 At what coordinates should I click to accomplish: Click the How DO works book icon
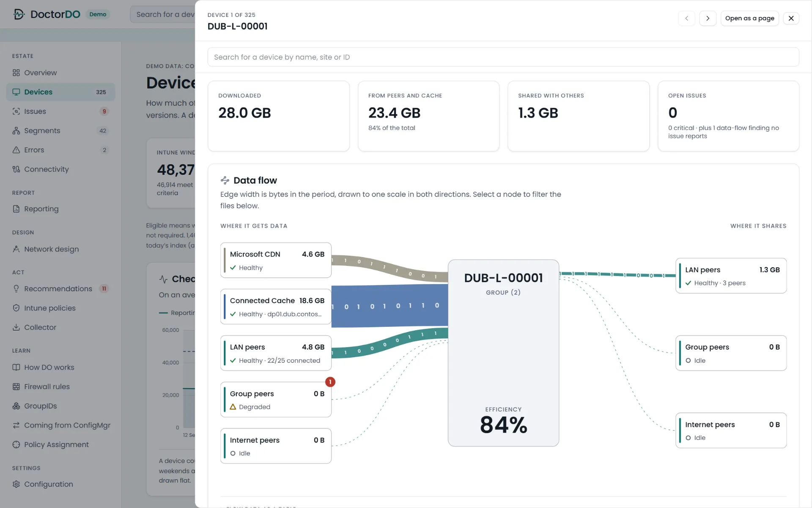pos(16,367)
